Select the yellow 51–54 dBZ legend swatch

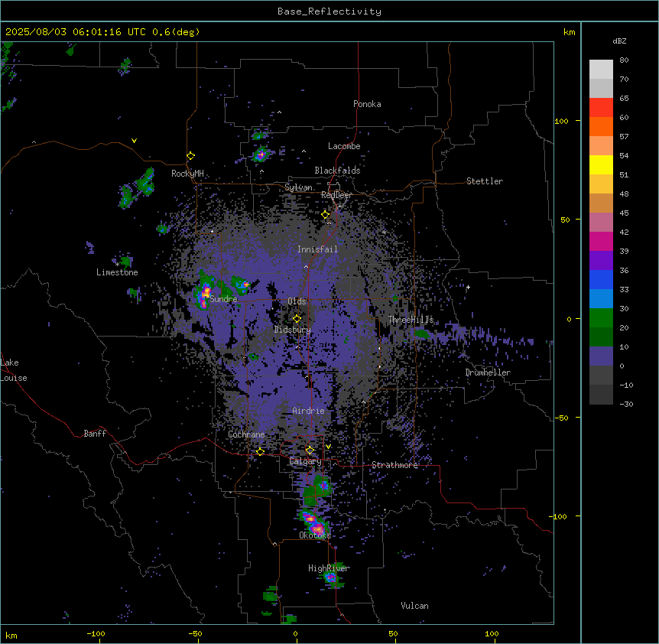(601, 164)
